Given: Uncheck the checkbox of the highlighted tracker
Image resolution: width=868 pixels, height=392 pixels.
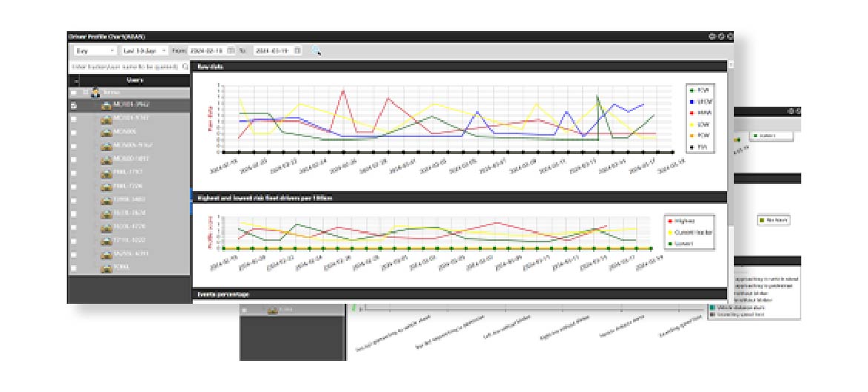Looking at the screenshot, I should (73, 106).
